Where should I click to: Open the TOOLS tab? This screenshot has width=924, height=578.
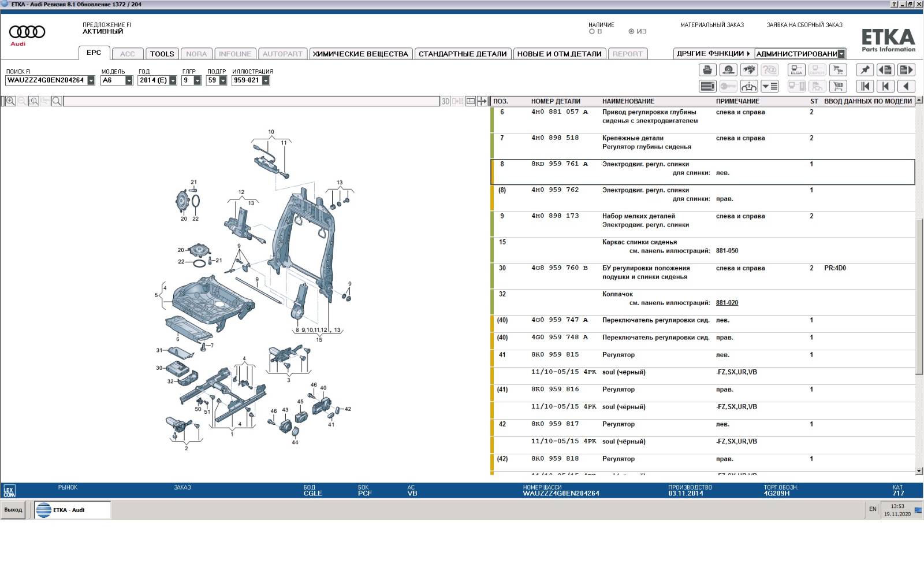click(162, 54)
